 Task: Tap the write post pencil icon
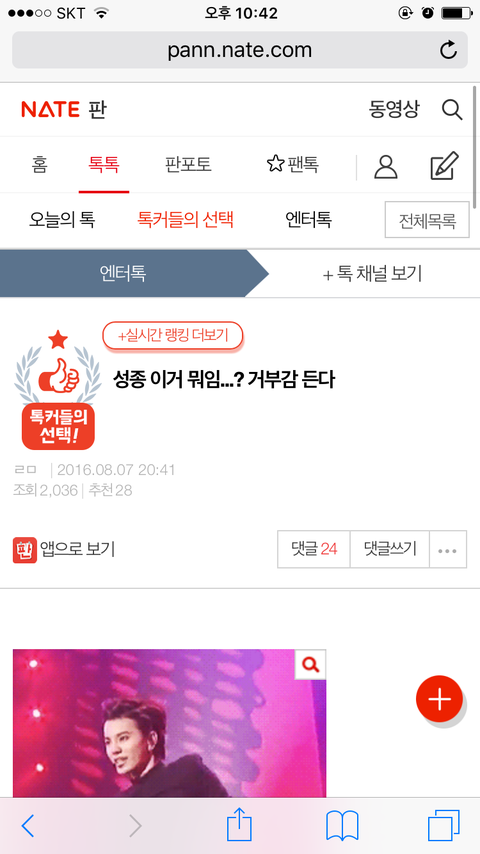point(445,166)
